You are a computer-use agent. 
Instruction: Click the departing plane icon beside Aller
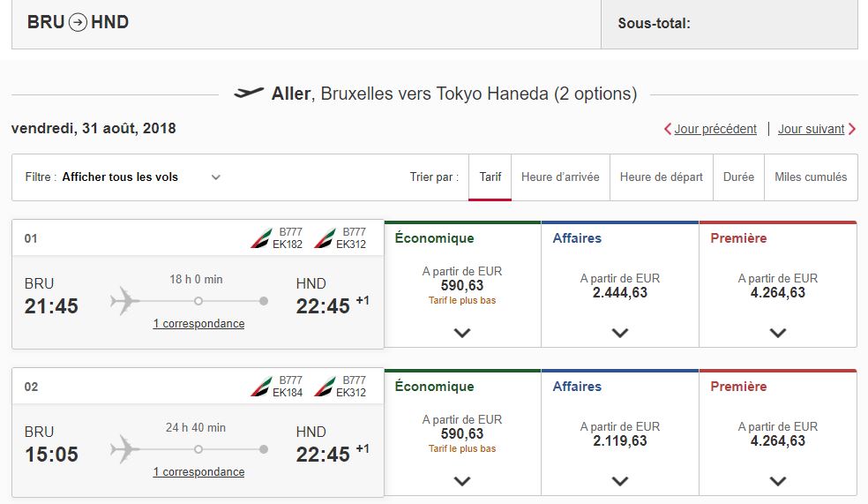click(x=249, y=93)
